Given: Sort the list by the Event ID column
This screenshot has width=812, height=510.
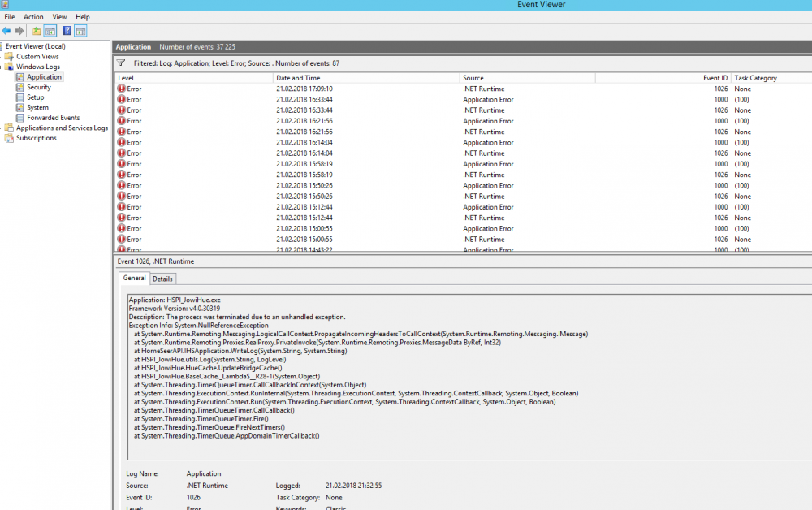Looking at the screenshot, I should 715,78.
